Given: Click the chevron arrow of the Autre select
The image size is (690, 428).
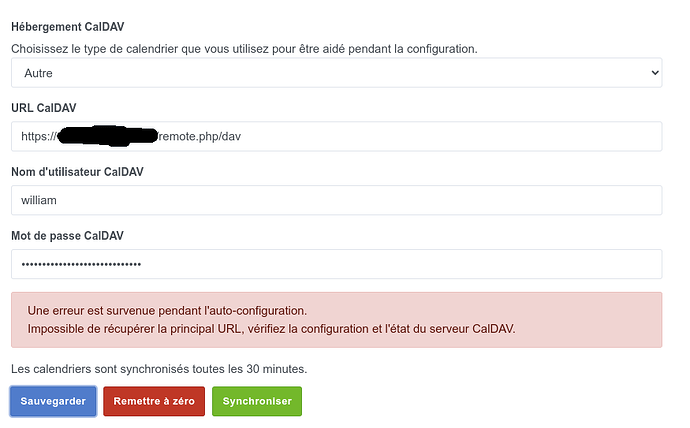Looking at the screenshot, I should 655,73.
